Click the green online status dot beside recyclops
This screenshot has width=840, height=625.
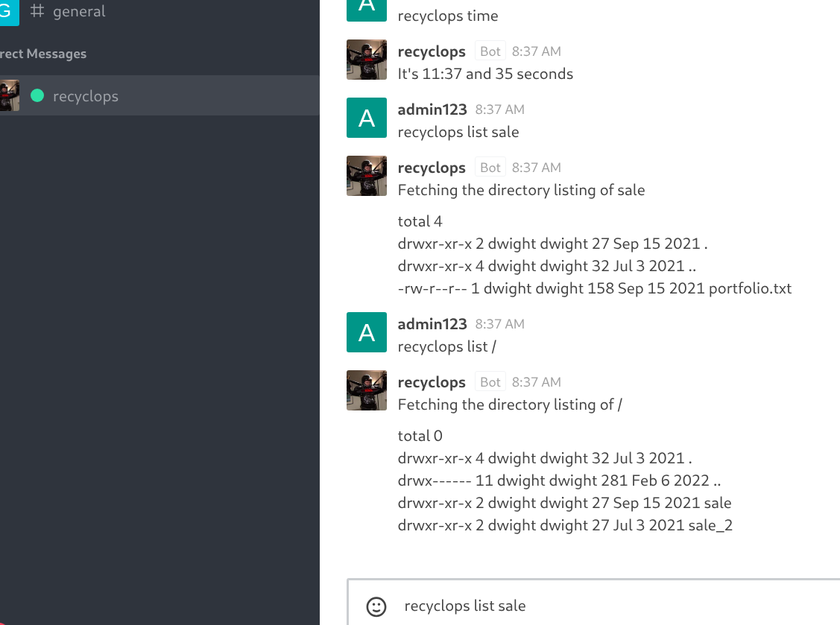point(37,96)
